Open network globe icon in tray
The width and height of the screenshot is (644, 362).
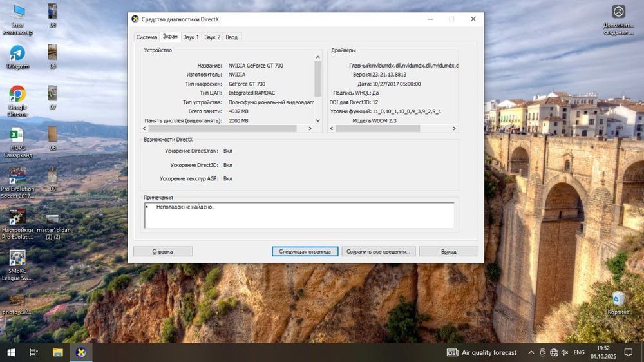(x=554, y=352)
